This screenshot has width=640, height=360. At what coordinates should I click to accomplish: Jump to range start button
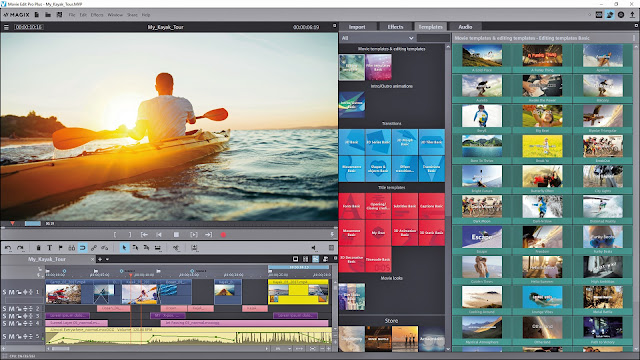pos(144,235)
